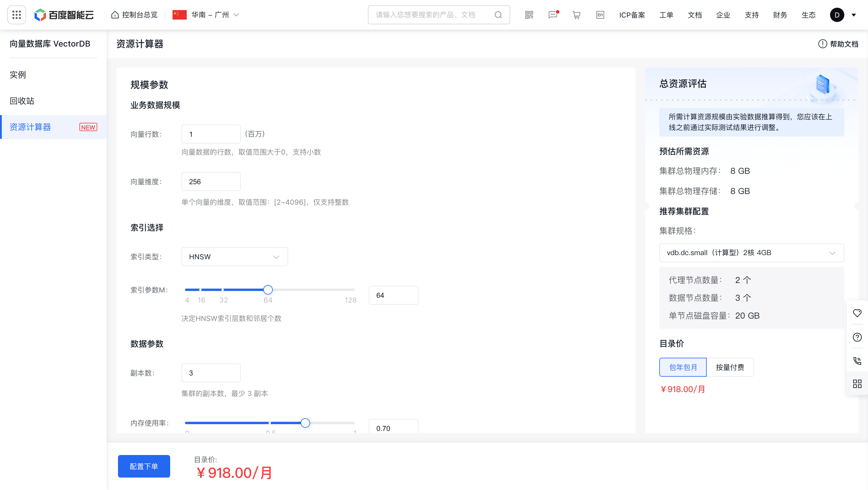Open the 集群规格 vdb.dc.small dropdown
868x490 pixels.
coord(751,253)
